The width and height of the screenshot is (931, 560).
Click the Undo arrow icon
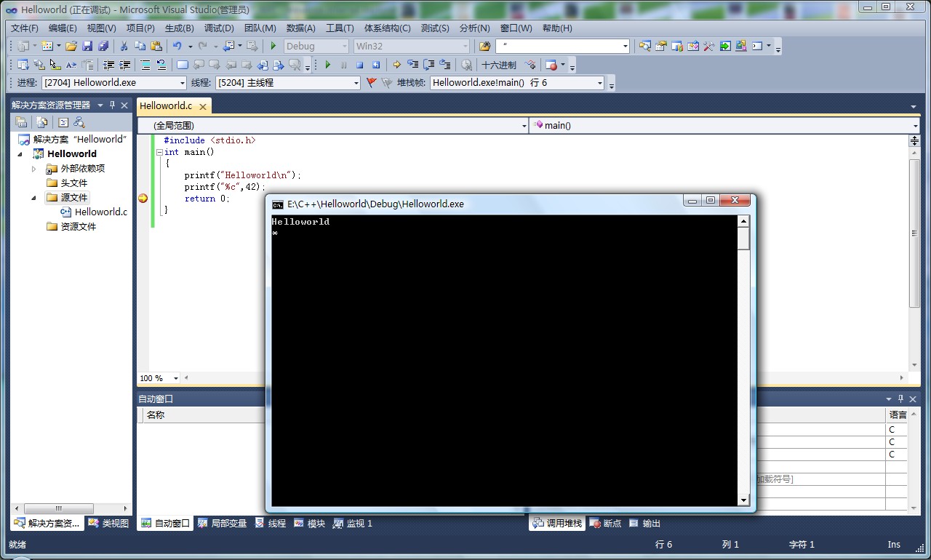[177, 46]
